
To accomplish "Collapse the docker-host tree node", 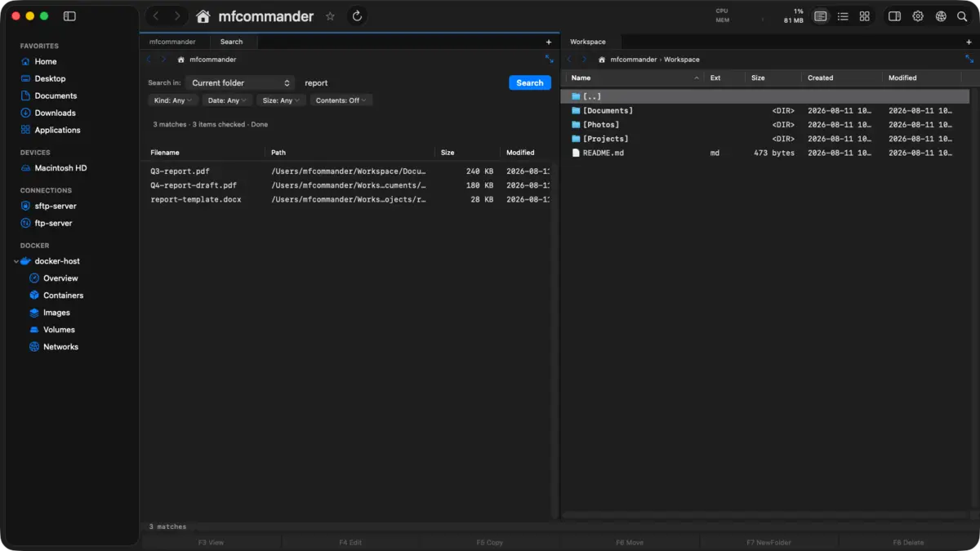I will click(x=16, y=261).
